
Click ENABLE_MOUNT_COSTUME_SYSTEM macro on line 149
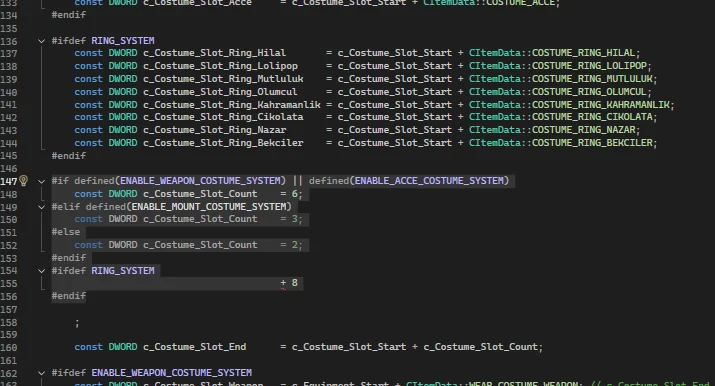pyautogui.click(x=209, y=207)
